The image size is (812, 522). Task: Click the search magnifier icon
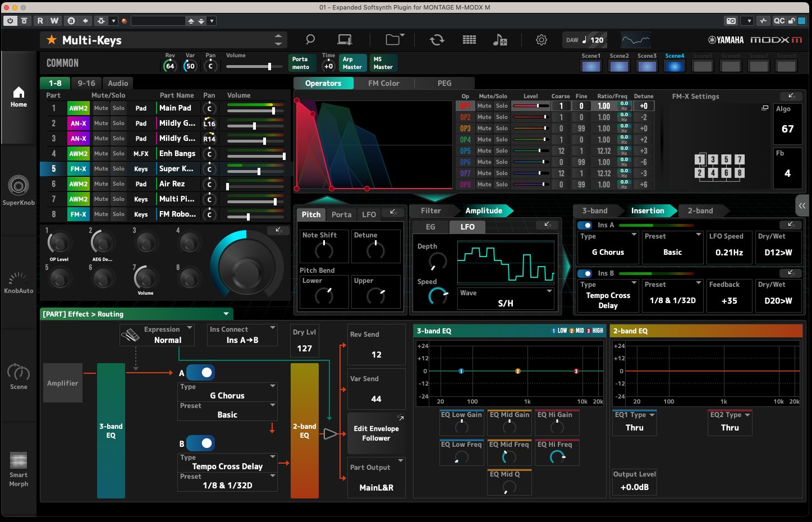coord(310,40)
